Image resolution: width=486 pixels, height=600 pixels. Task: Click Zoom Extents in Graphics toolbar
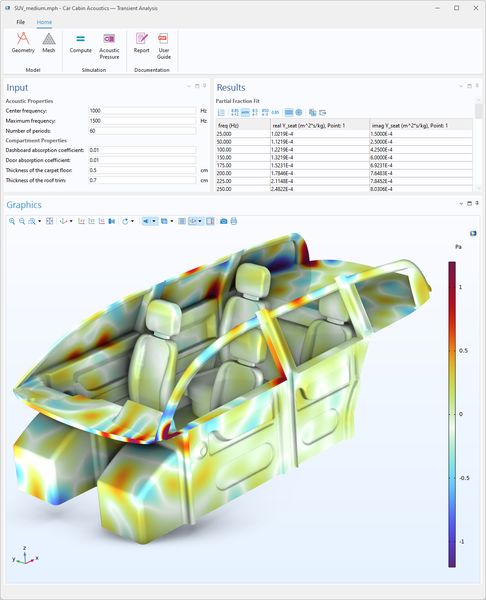(49, 221)
